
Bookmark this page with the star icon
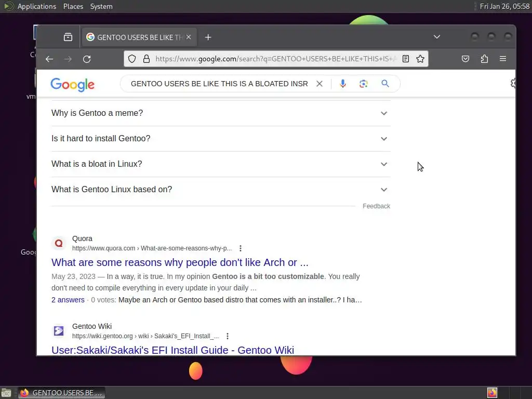coord(420,59)
